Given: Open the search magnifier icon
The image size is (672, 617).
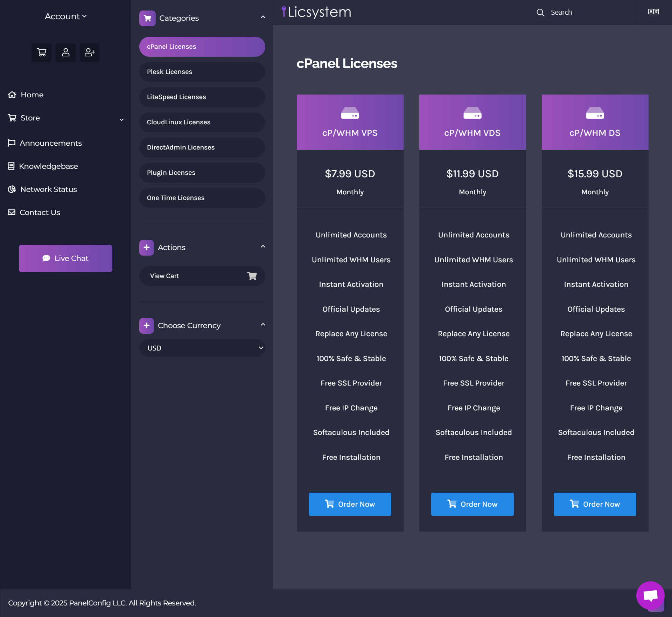Looking at the screenshot, I should (540, 12).
